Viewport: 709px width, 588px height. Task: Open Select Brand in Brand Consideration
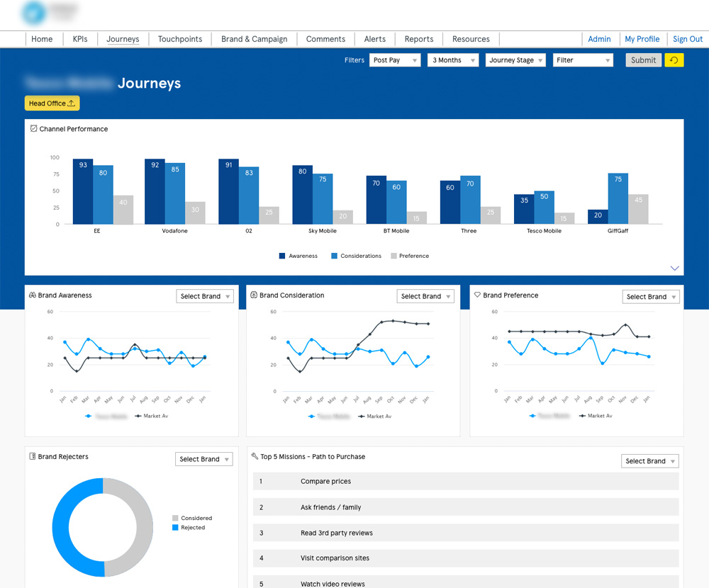[425, 296]
